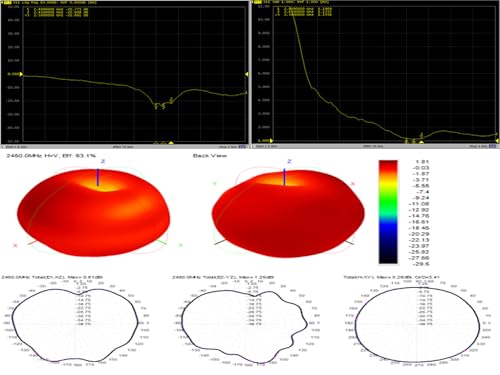Image resolution: width=500 pixels, height=375 pixels.
Task: Click the XY polar plot title text
Action: pos(392,277)
